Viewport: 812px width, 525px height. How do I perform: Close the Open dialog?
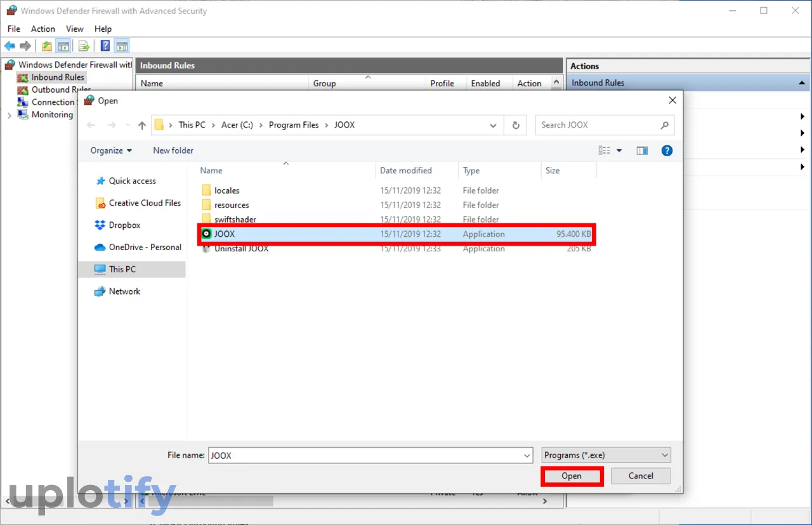672,100
